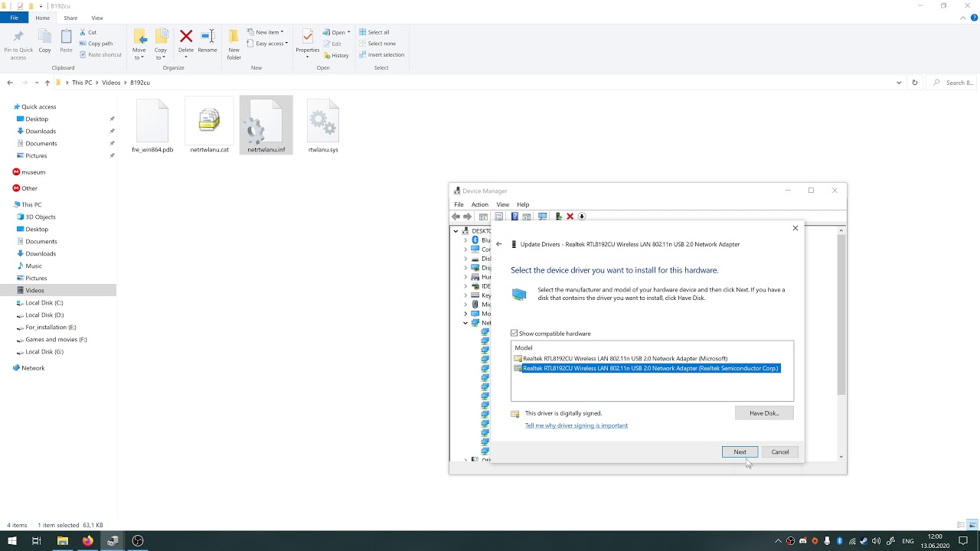
Task: Collapse the DESKTOP root node in Device Manager
Action: (x=456, y=231)
